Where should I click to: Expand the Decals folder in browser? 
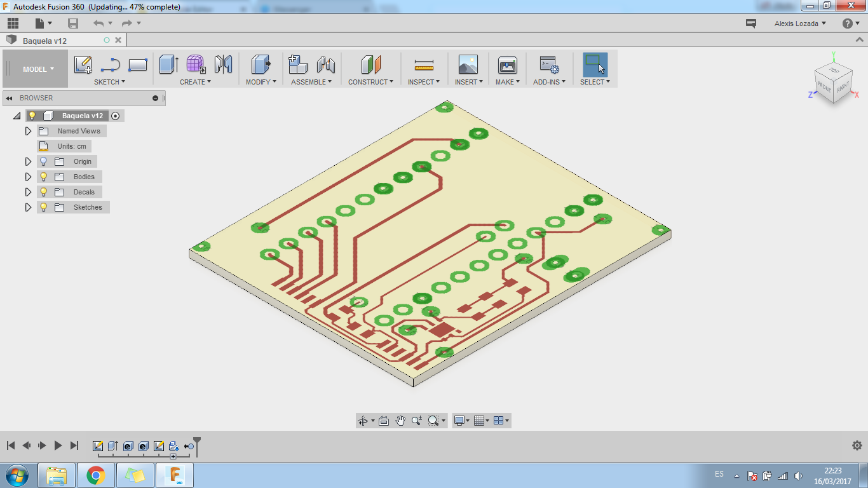tap(28, 192)
